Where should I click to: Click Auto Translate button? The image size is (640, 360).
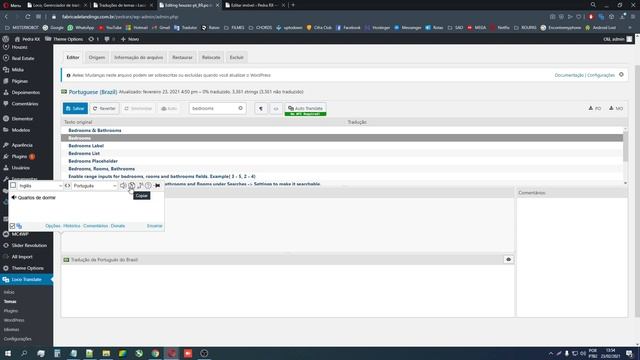[x=306, y=108]
